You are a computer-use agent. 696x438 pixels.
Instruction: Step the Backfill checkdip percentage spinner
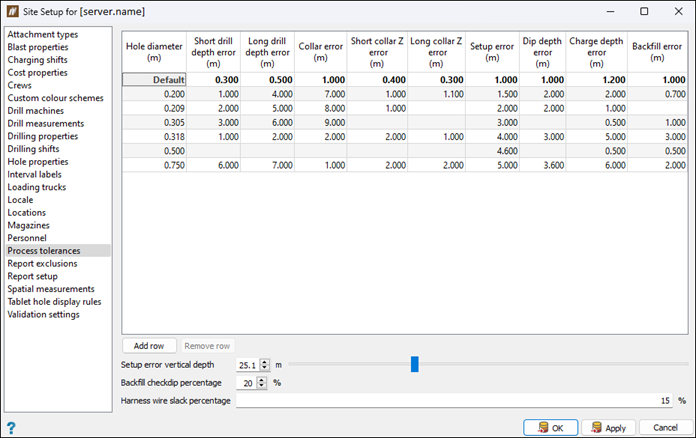coord(262,383)
